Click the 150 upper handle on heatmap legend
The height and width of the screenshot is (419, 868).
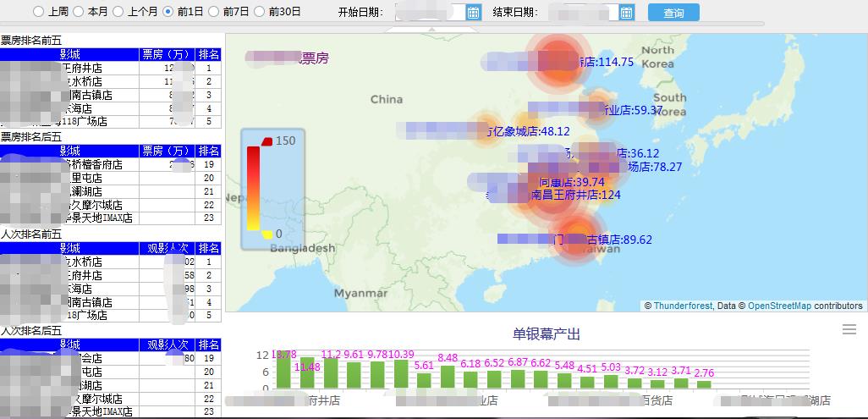266,141
